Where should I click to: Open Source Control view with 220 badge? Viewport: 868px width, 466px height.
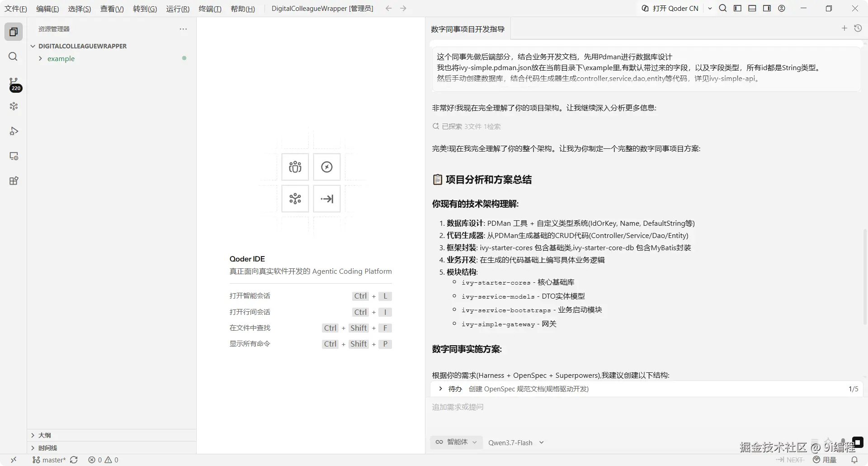[14, 84]
